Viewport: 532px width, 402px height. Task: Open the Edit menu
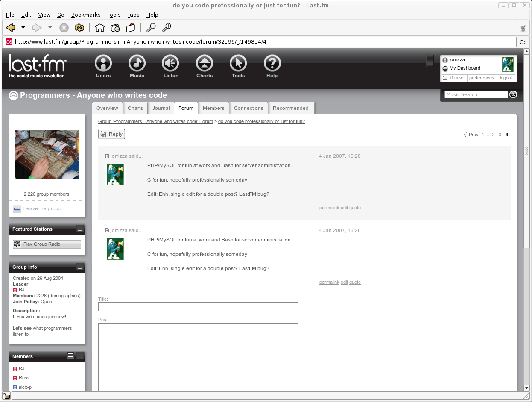tap(26, 15)
